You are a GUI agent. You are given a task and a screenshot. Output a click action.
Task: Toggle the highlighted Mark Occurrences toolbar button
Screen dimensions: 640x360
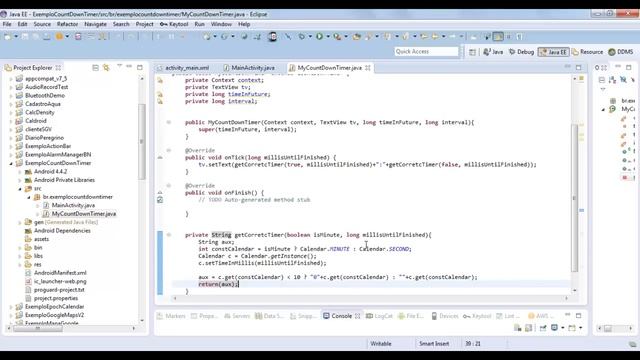[498, 37]
